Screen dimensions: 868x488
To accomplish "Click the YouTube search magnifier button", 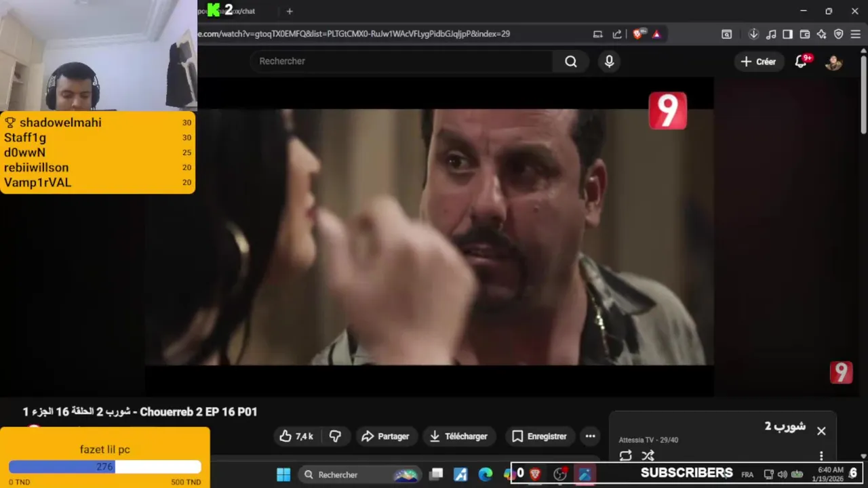I will [571, 62].
